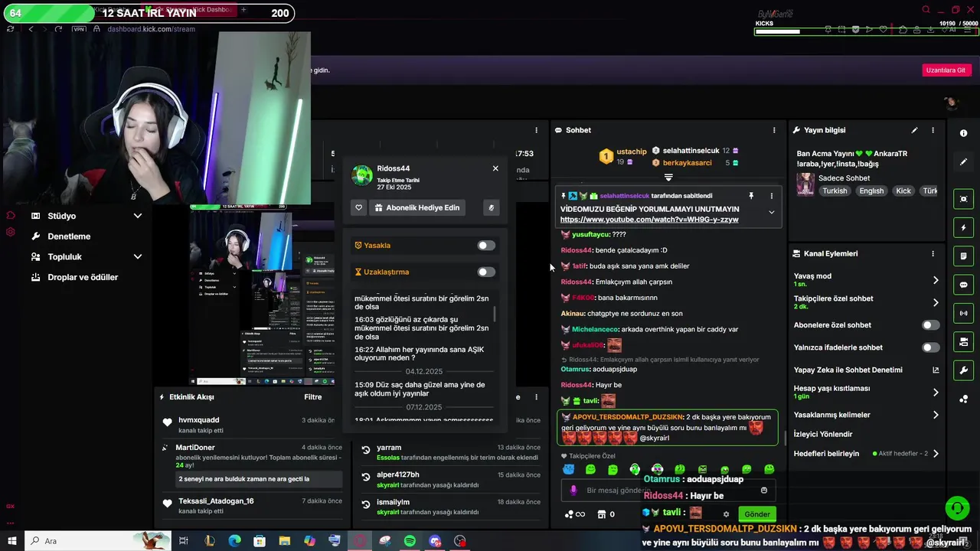The height and width of the screenshot is (551, 980).
Task: Open Takipçilere özel sohbet chevron
Action: click(x=935, y=302)
